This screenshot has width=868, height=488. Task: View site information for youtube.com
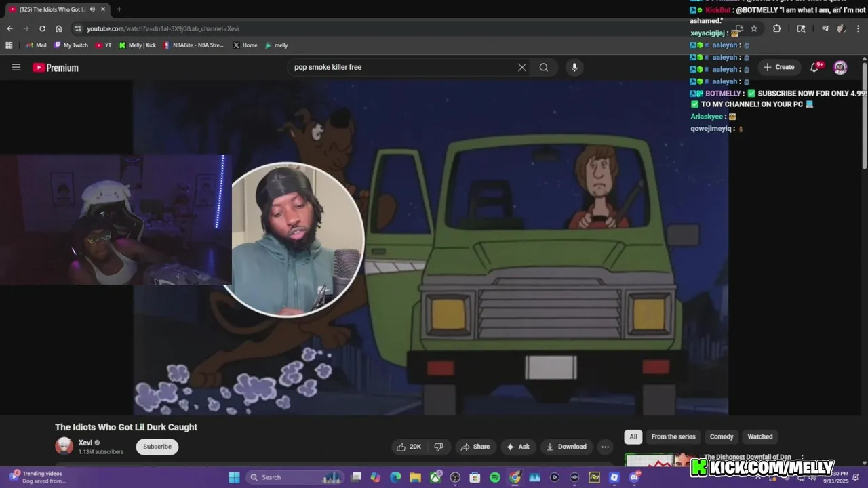click(79, 28)
